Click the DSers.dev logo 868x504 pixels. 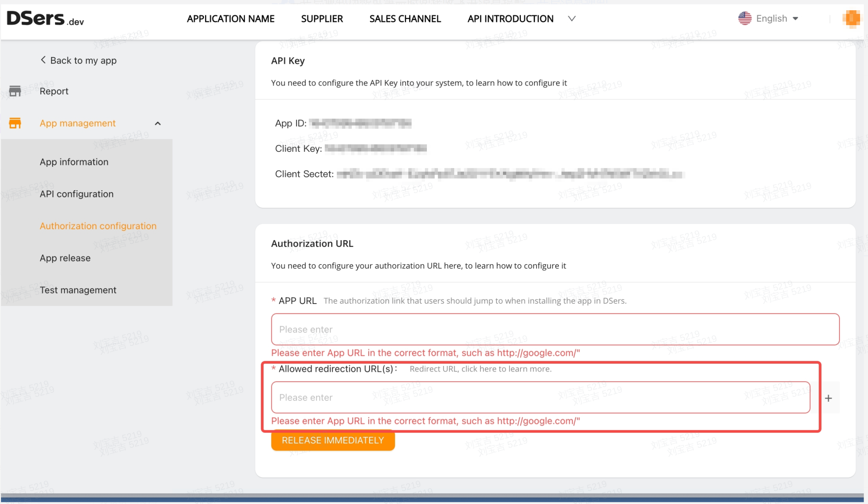tap(45, 19)
